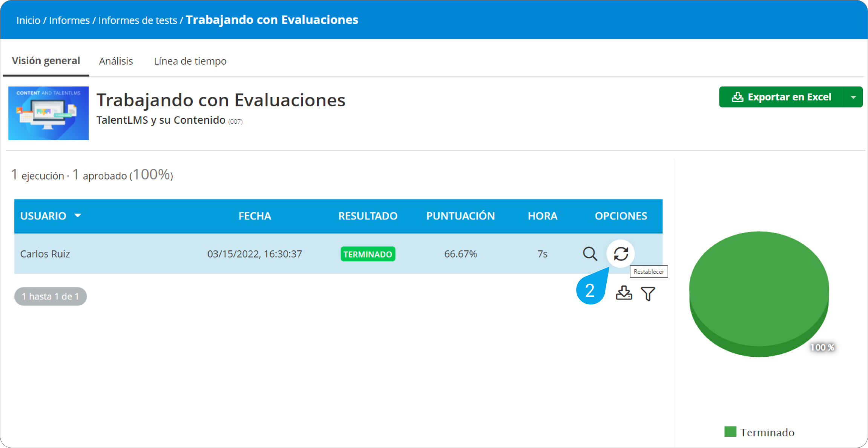Open TalentLMS y su Contenido course link
This screenshot has width=868, height=448.
point(161,120)
